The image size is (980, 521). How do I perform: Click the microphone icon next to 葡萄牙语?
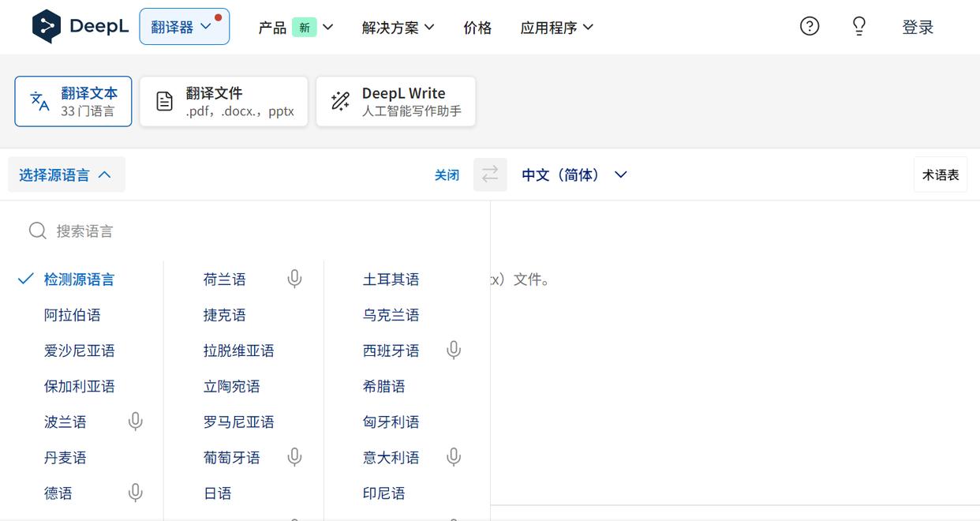[x=294, y=457]
